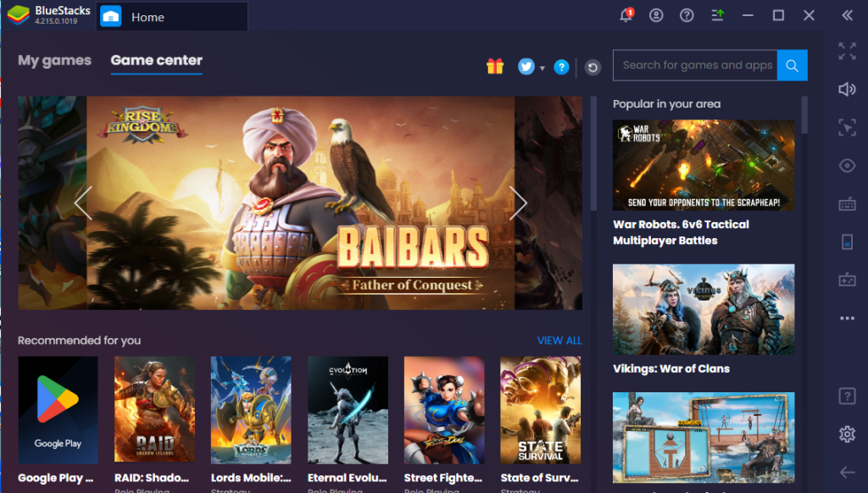Select the Game center tab
Viewport: 868px width, 493px height.
click(157, 60)
